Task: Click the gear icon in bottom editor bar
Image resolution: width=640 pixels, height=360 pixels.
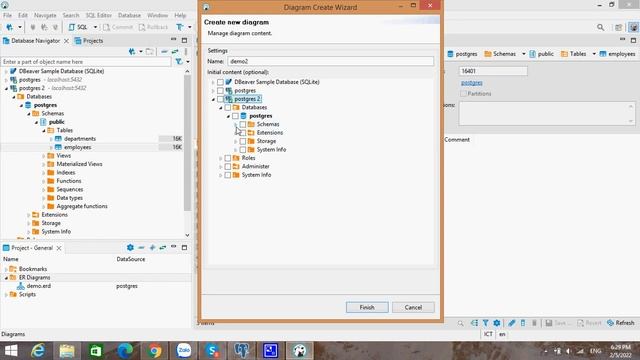Action: click(x=497, y=323)
